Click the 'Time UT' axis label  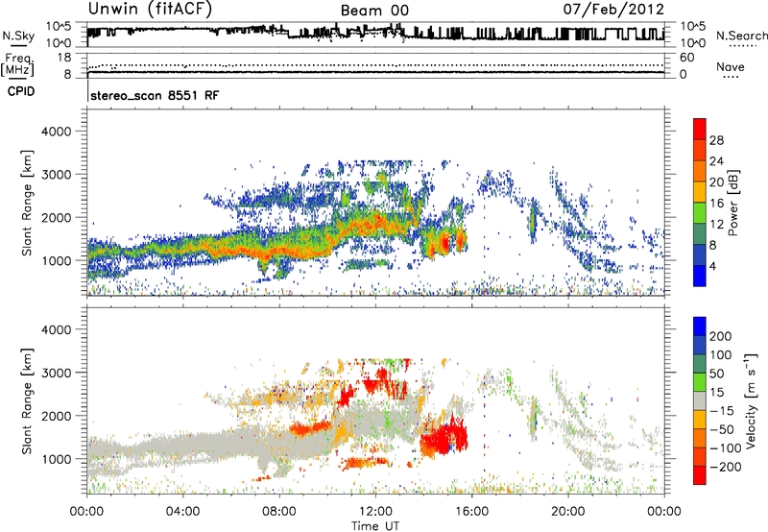pos(375,526)
